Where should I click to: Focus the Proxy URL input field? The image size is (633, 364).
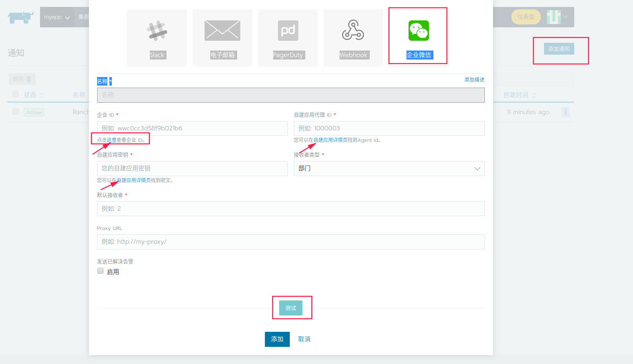pyautogui.click(x=291, y=242)
